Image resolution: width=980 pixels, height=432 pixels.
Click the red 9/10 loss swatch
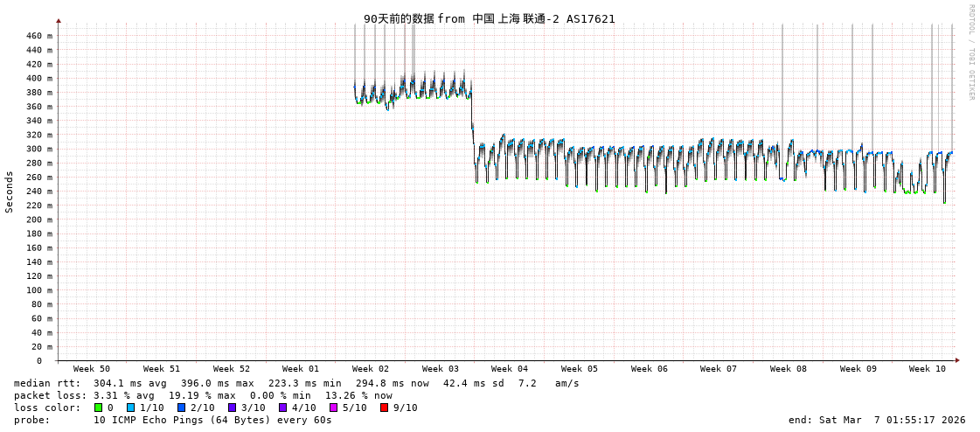[x=385, y=408]
